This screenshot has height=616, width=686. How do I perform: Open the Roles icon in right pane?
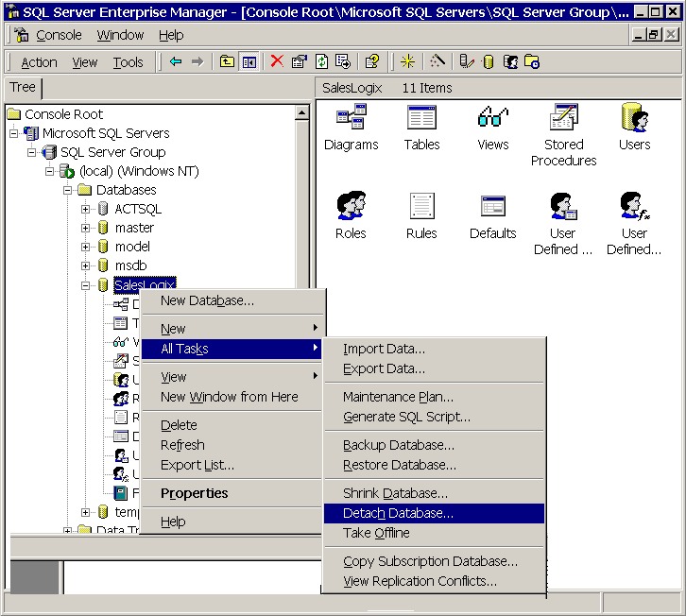click(x=352, y=205)
